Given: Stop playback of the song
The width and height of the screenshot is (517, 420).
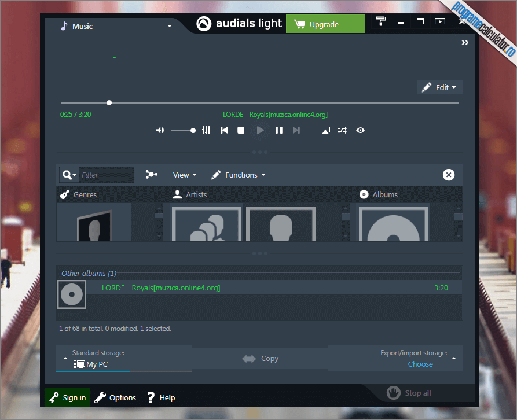Looking at the screenshot, I should click(x=241, y=130).
